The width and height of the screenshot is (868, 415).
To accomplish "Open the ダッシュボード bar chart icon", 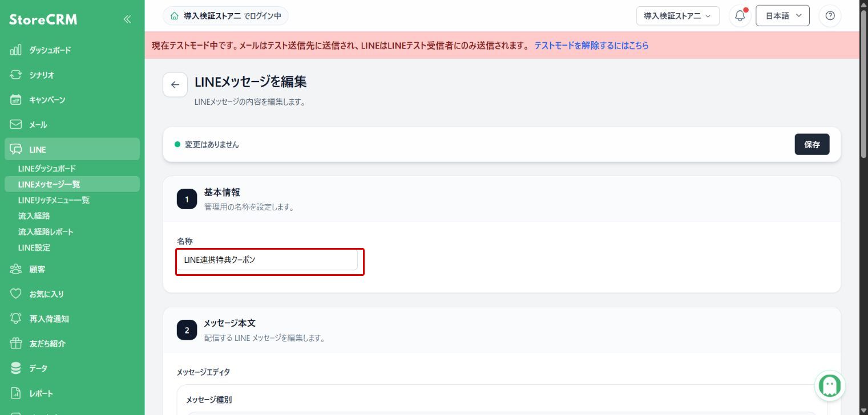I will pos(16,50).
